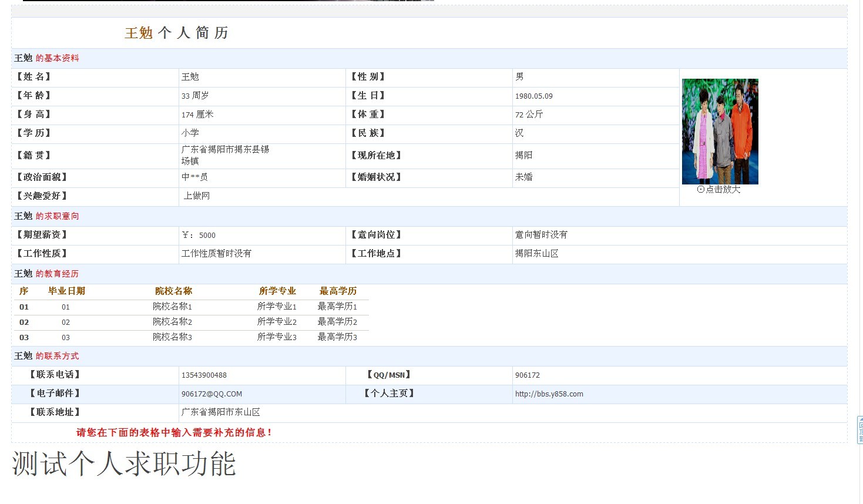Open the personal homepage link bbs.y858.com
863x504 pixels.
549,394
